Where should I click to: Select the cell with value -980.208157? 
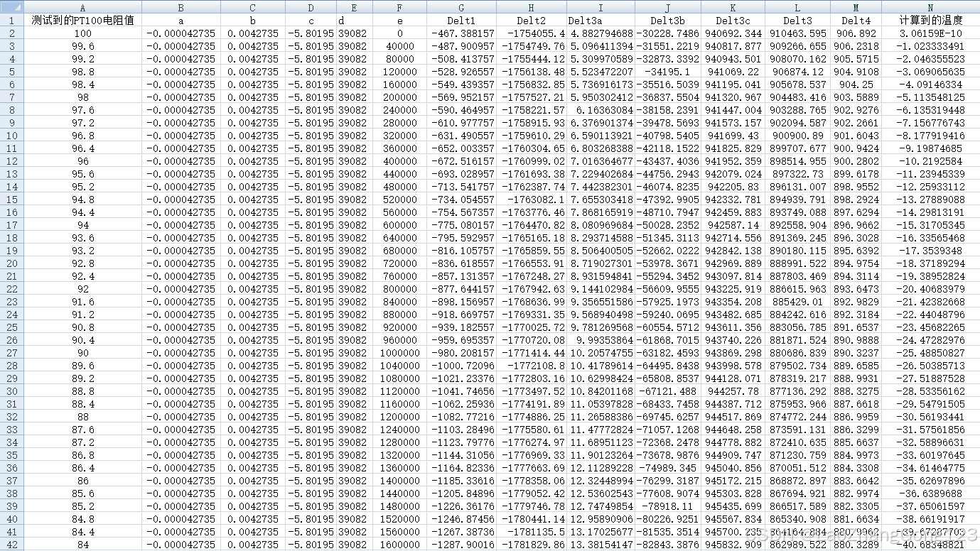tap(462, 353)
